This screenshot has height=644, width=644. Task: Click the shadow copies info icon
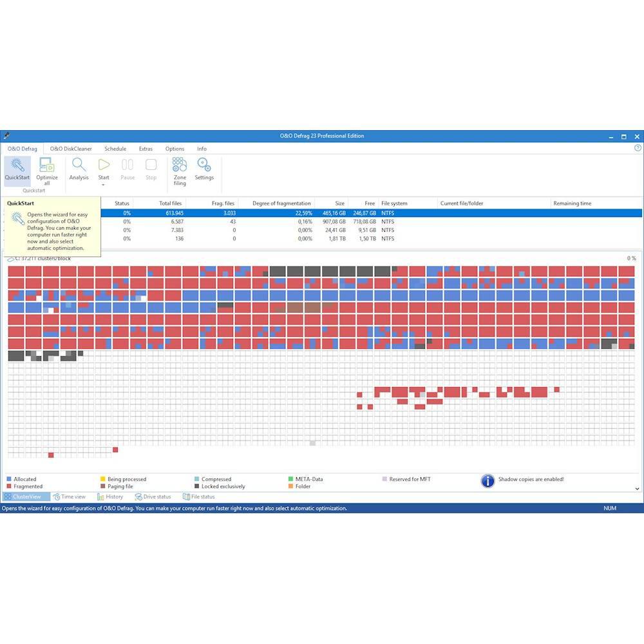(x=488, y=481)
